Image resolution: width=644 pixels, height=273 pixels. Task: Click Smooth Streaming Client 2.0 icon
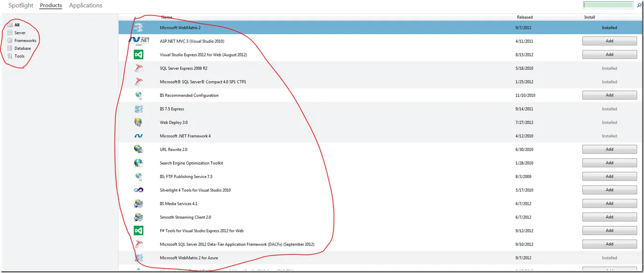click(x=139, y=217)
